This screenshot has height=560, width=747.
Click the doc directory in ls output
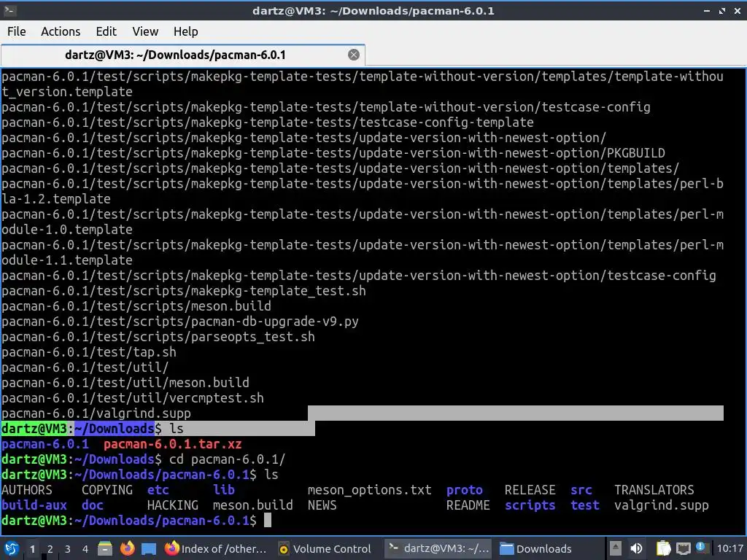point(93,505)
